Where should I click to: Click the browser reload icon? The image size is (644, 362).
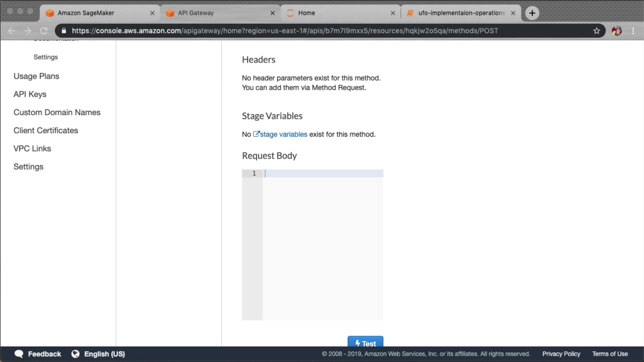point(44,31)
